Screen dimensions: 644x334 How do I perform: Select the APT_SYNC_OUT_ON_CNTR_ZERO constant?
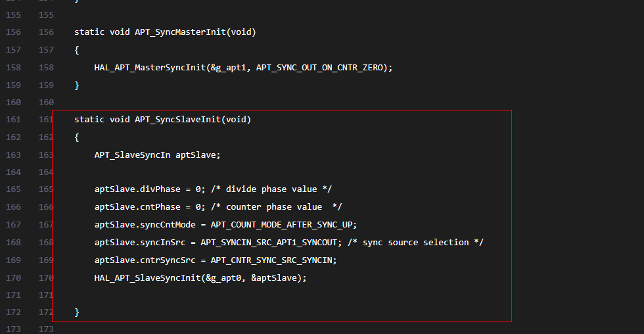pos(323,67)
